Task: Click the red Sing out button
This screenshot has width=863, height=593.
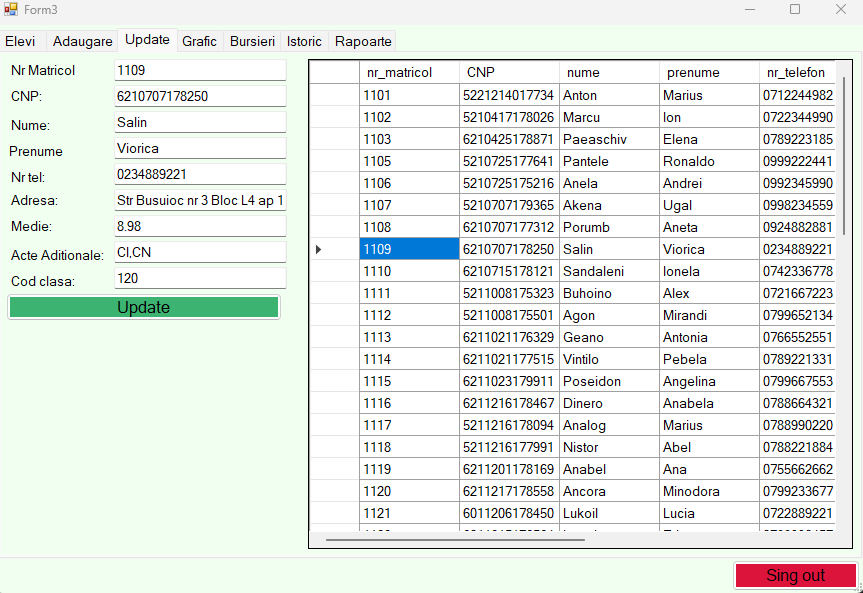Action: pos(795,575)
